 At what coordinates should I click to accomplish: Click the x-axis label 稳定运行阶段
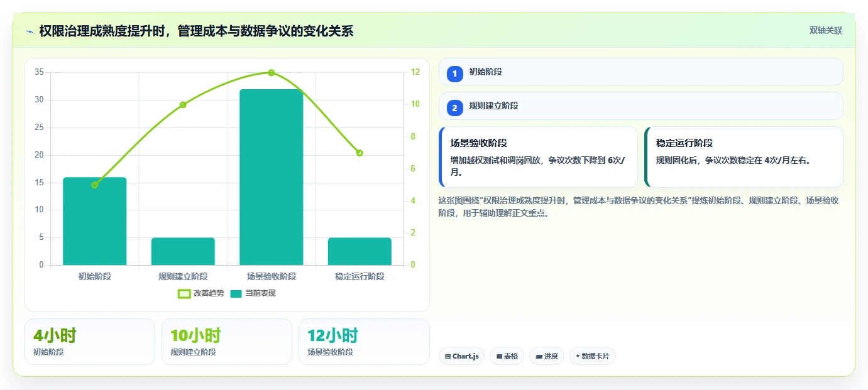pyautogui.click(x=360, y=276)
